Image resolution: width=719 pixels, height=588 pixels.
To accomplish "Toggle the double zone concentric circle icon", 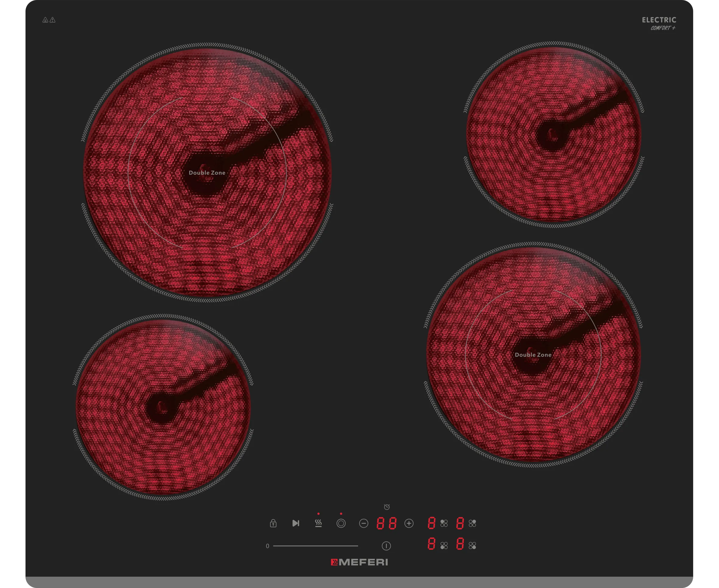I will tap(341, 524).
